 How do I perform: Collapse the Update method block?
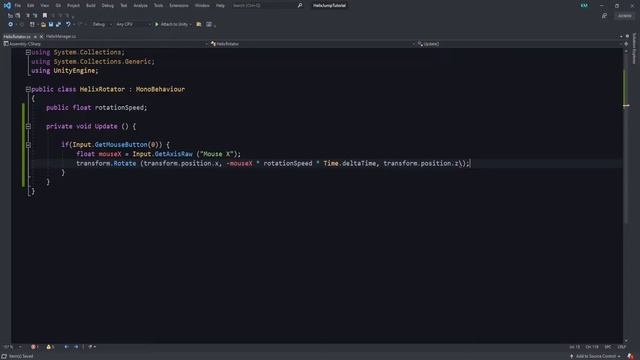pos(28,127)
